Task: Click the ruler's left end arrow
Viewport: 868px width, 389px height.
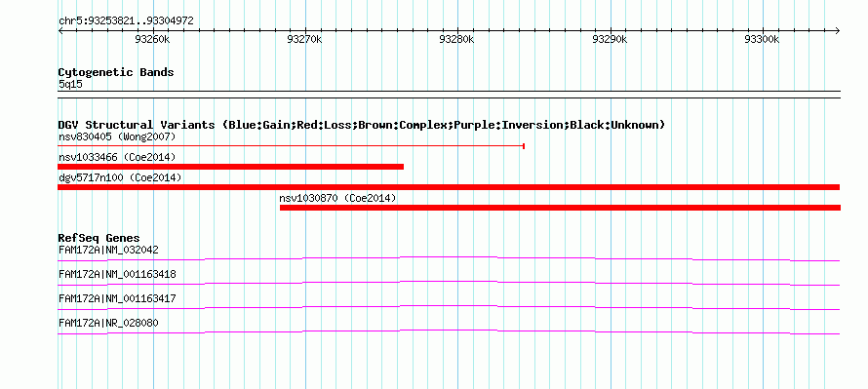Action: [x=60, y=30]
